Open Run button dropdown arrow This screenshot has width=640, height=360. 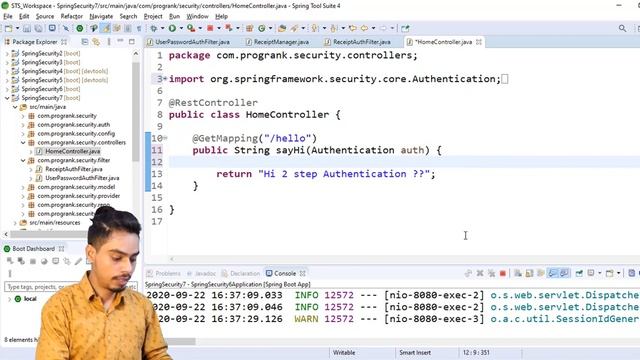(181, 28)
